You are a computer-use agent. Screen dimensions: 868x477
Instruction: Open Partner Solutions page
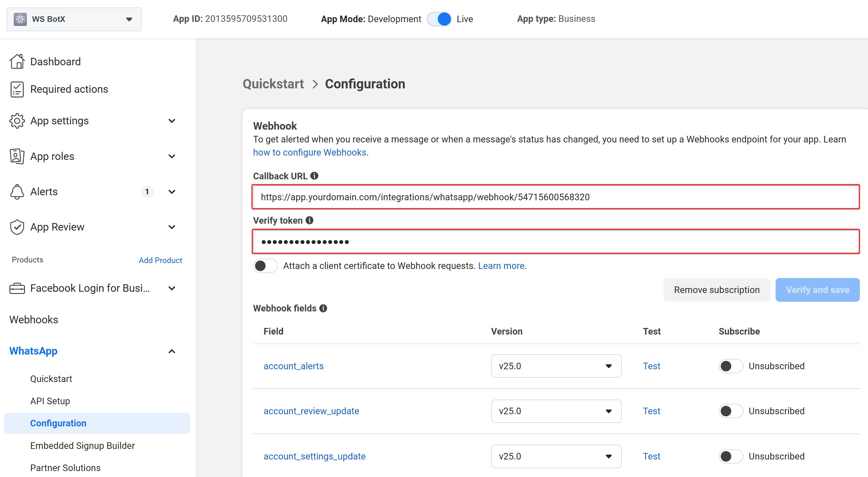pyautogui.click(x=65, y=468)
